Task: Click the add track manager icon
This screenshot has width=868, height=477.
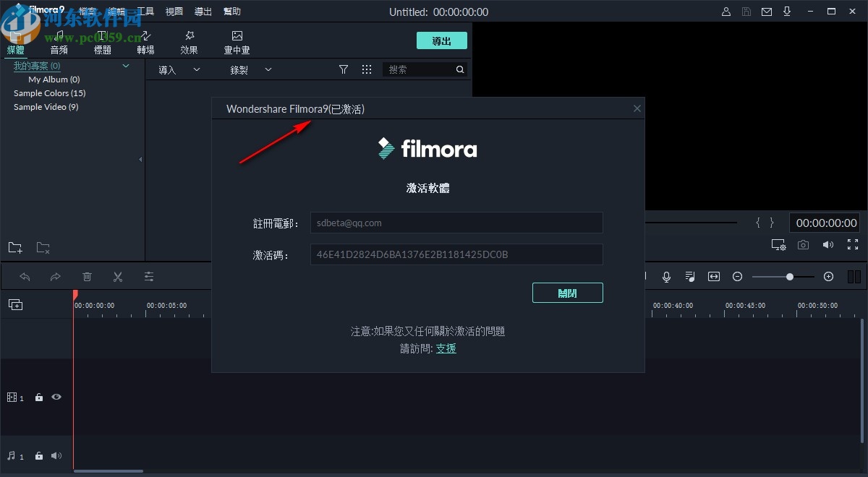Action: tap(15, 305)
